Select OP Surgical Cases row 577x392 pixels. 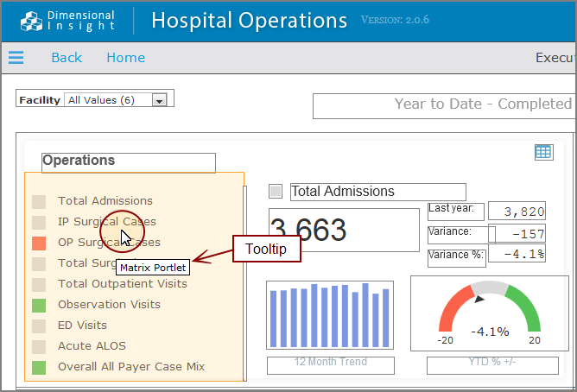coord(109,243)
